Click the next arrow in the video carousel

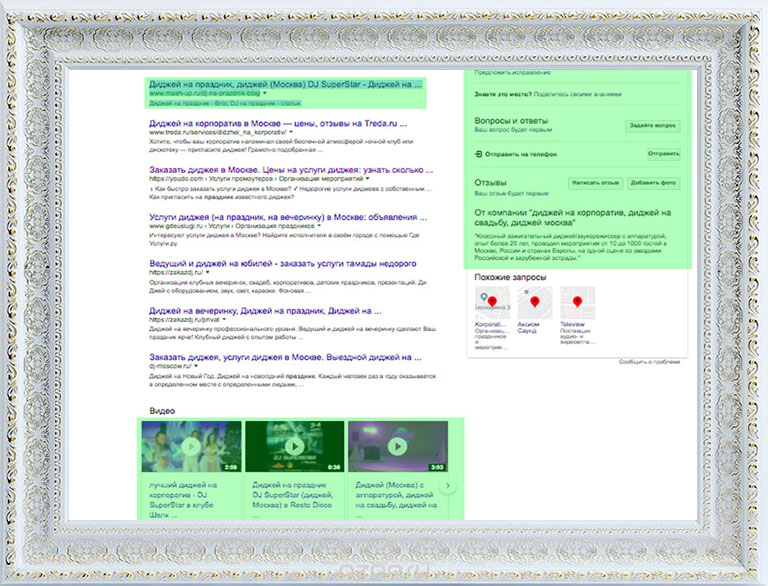coord(449,486)
